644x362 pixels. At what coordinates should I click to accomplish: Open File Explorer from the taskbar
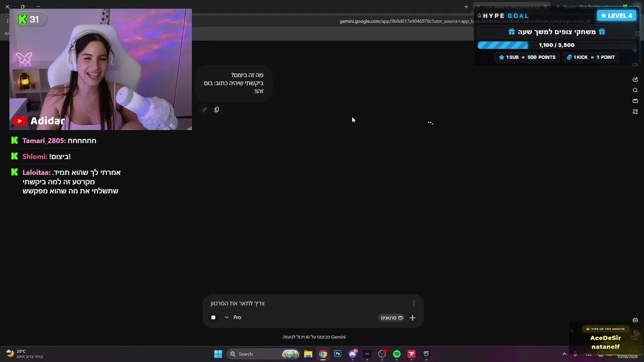pos(308,354)
